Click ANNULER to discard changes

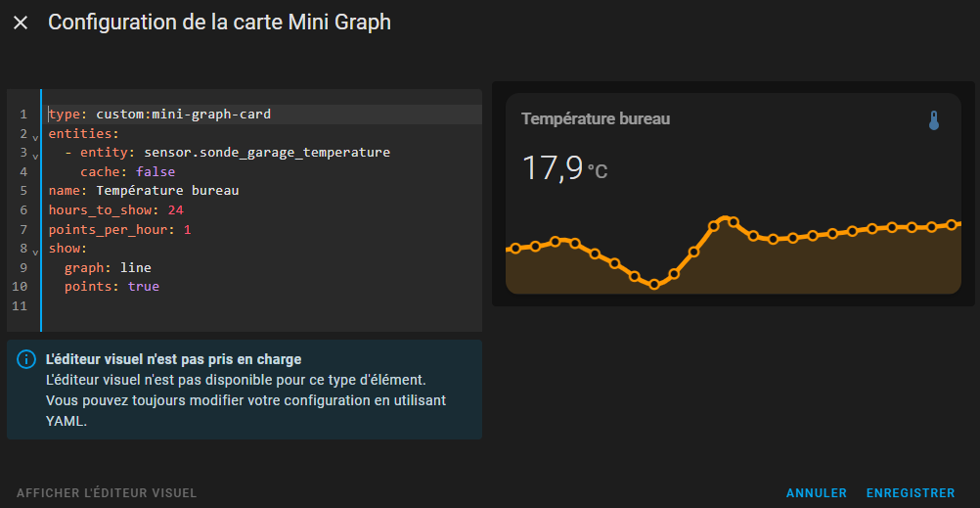tap(816, 493)
